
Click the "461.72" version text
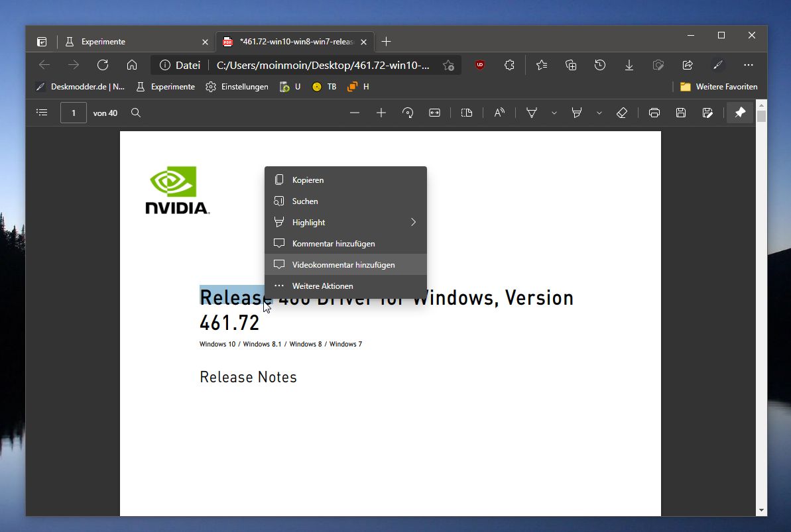[229, 323]
